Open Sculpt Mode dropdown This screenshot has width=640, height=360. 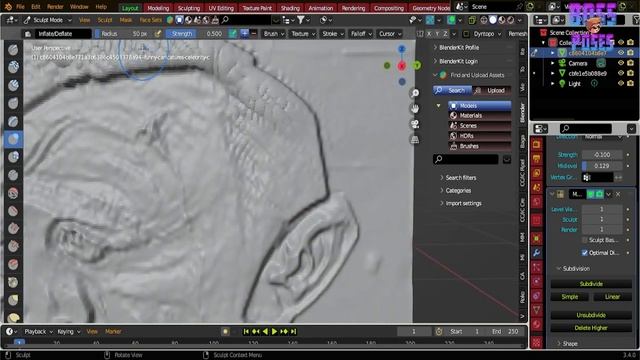[x=48, y=20]
